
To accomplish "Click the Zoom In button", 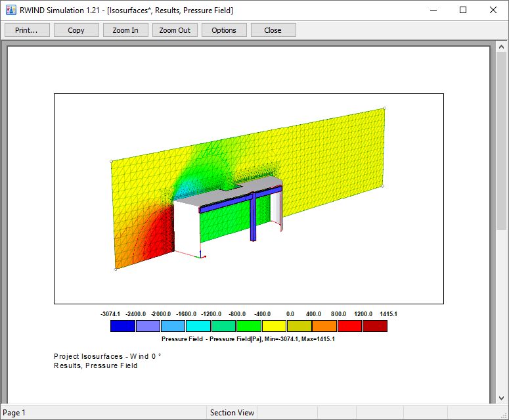I will pos(125,30).
